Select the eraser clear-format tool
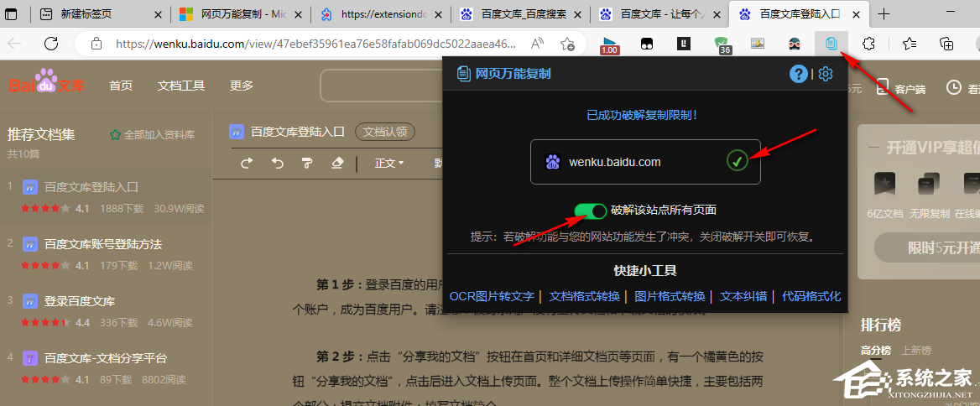Screen dimensions: 980x406 point(337,163)
